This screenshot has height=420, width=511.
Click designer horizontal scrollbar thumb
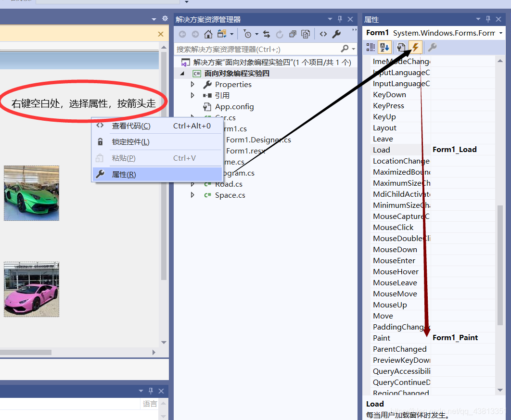coord(26,352)
